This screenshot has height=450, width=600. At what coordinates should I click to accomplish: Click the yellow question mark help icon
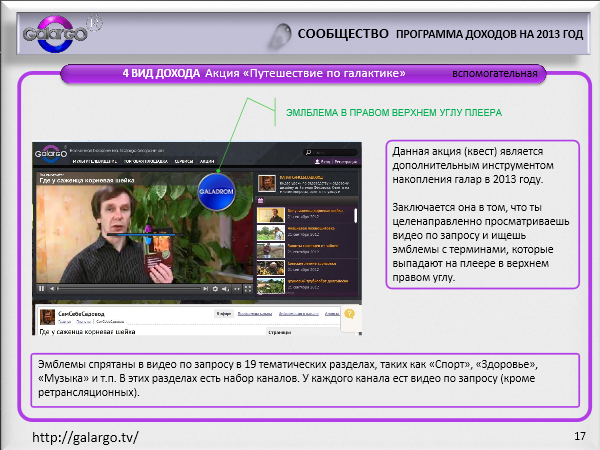(349, 314)
